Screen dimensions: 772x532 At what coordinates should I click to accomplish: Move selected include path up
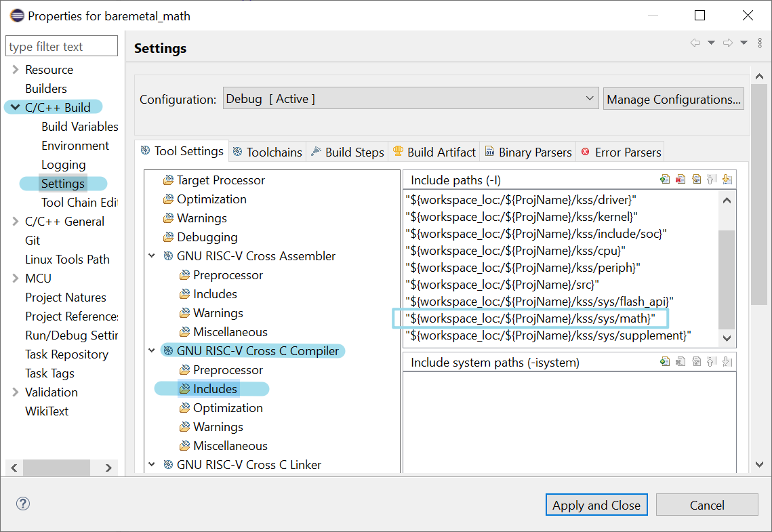pos(712,180)
